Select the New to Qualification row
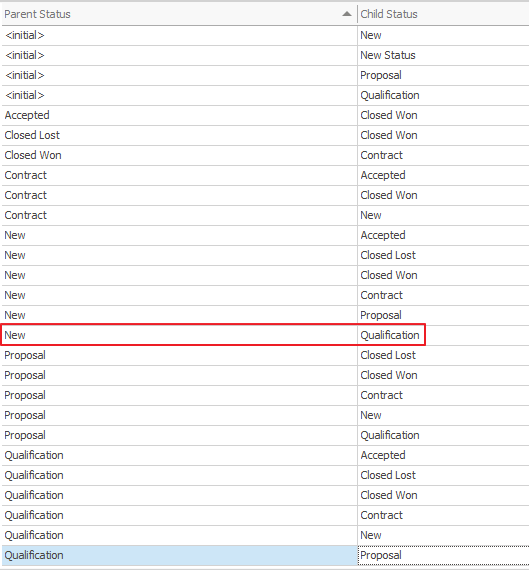This screenshot has height=570, width=529. pyautogui.click(x=265, y=335)
